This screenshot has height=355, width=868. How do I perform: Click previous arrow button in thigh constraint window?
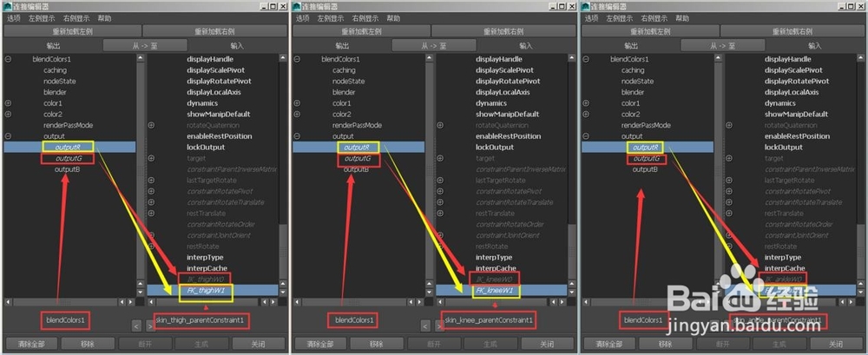[x=137, y=325]
